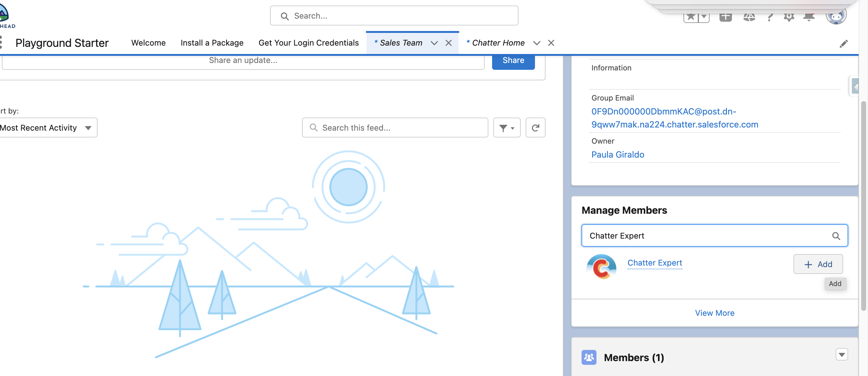Open the Favorites list dropdown arrow
This screenshot has width=868, height=376.
tap(704, 16)
